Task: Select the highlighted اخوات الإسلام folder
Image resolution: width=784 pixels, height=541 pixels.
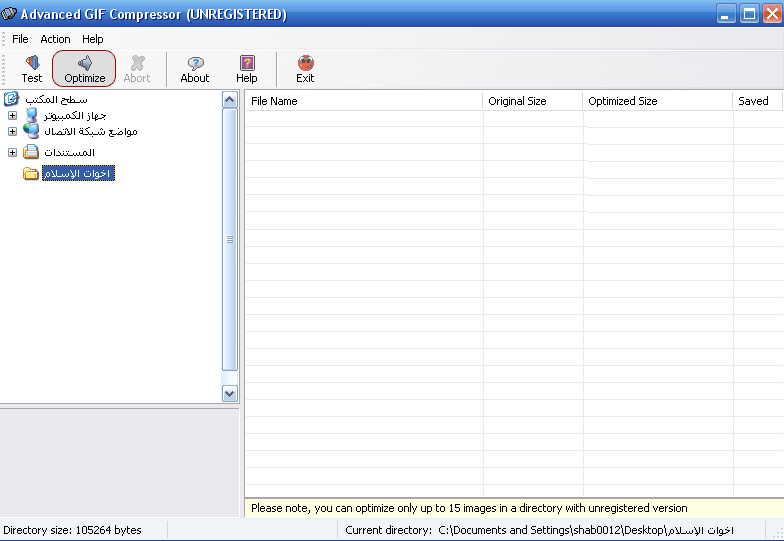Action: pos(78,174)
